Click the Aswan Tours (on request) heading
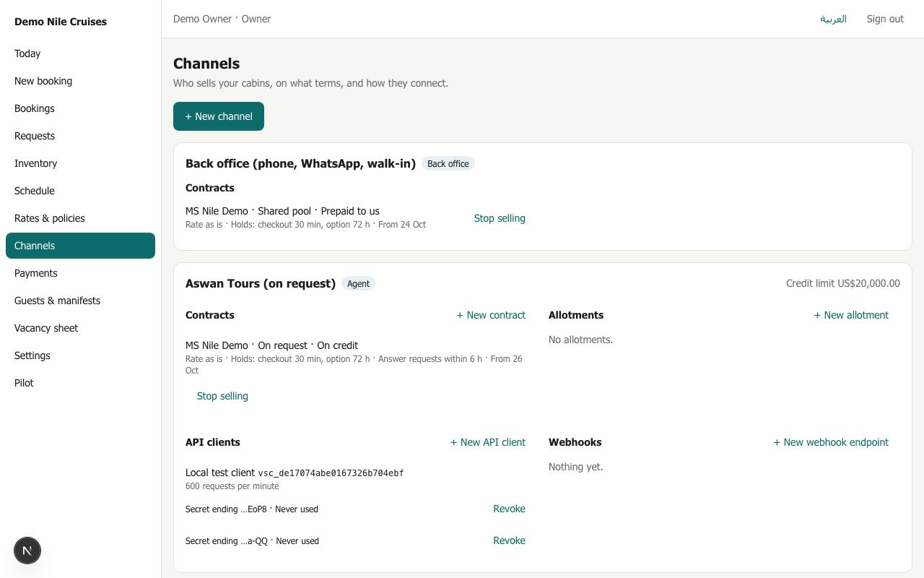 tap(261, 283)
